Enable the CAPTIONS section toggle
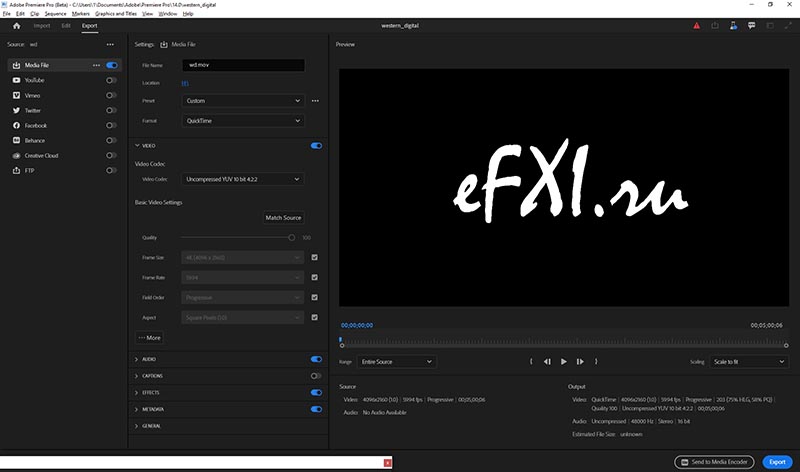 click(x=316, y=376)
